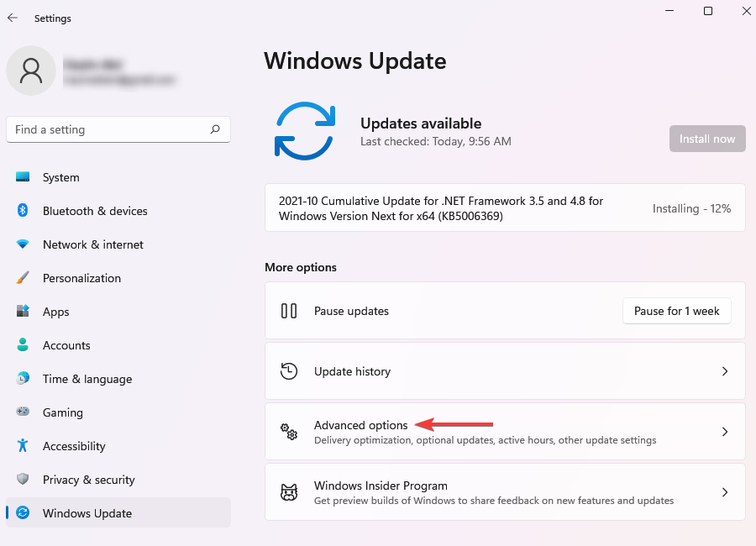The image size is (756, 546).
Task: Click the Network wifi icon
Action: tap(23, 244)
